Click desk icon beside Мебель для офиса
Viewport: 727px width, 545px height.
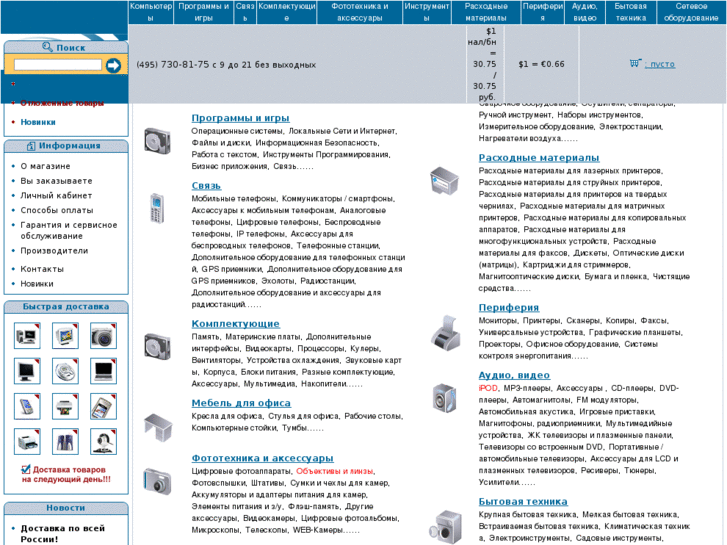point(158,427)
